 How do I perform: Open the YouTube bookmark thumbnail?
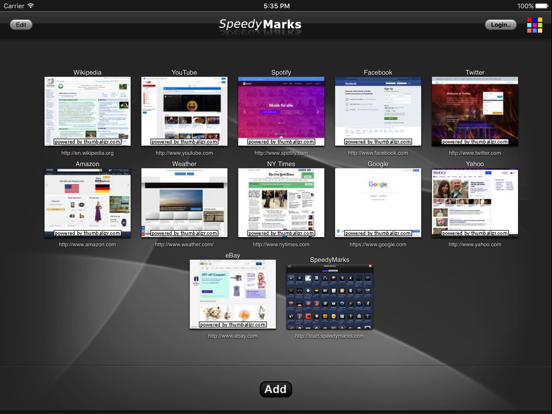[x=184, y=111]
